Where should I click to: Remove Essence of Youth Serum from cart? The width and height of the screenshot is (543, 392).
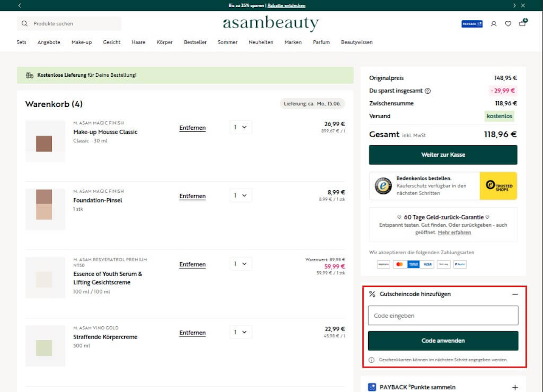coord(192,264)
